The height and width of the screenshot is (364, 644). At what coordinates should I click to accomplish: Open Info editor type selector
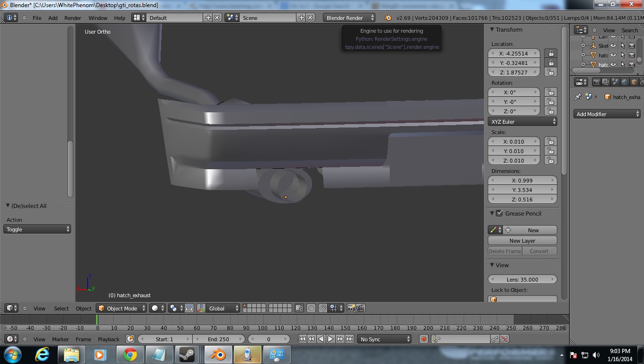pos(11,18)
